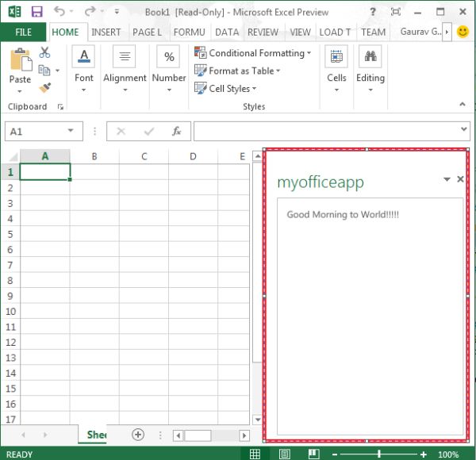
Task: Open the Help question mark icon
Action: tap(373, 12)
